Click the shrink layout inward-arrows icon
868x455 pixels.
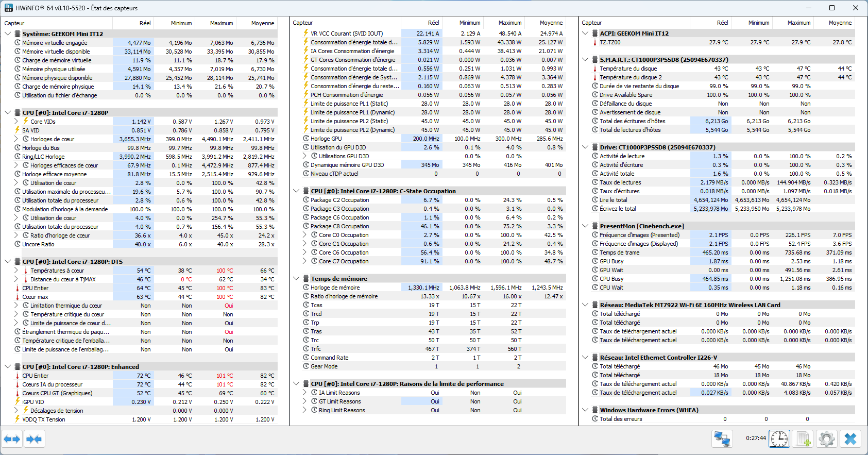point(34,439)
